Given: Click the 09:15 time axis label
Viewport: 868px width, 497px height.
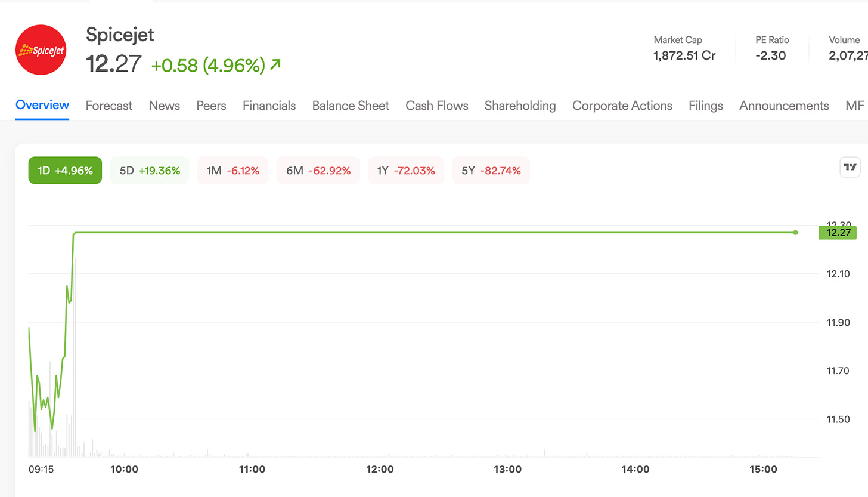Looking at the screenshot, I should [41, 470].
